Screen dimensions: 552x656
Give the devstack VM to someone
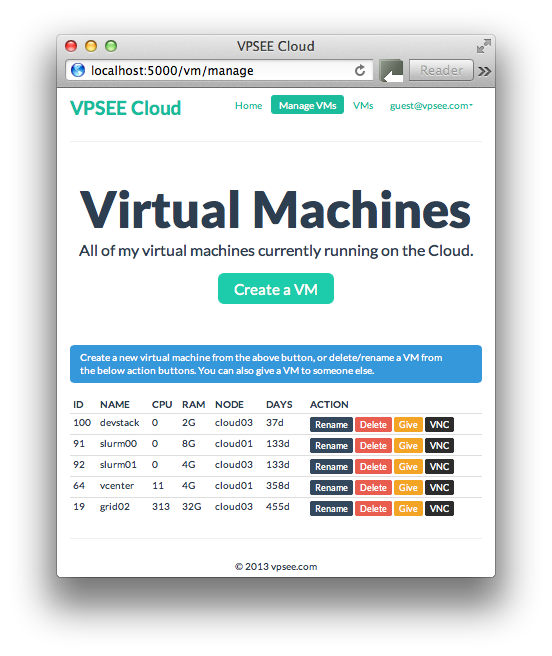pyautogui.click(x=408, y=425)
